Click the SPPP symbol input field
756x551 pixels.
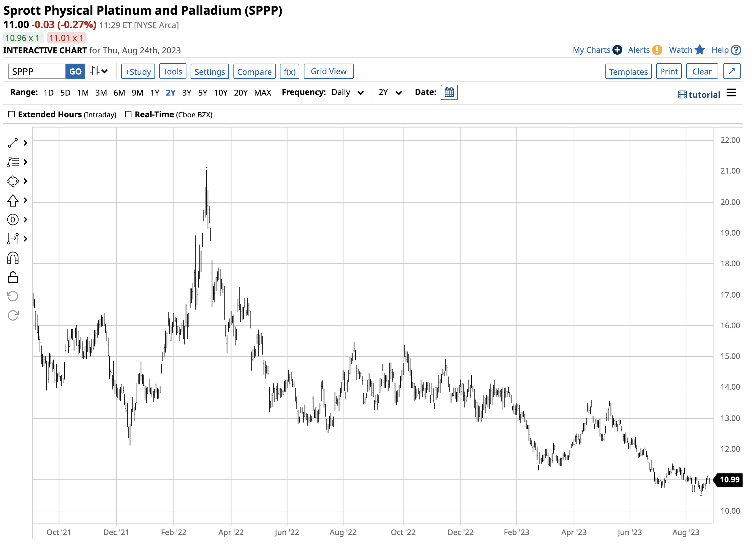pos(37,71)
